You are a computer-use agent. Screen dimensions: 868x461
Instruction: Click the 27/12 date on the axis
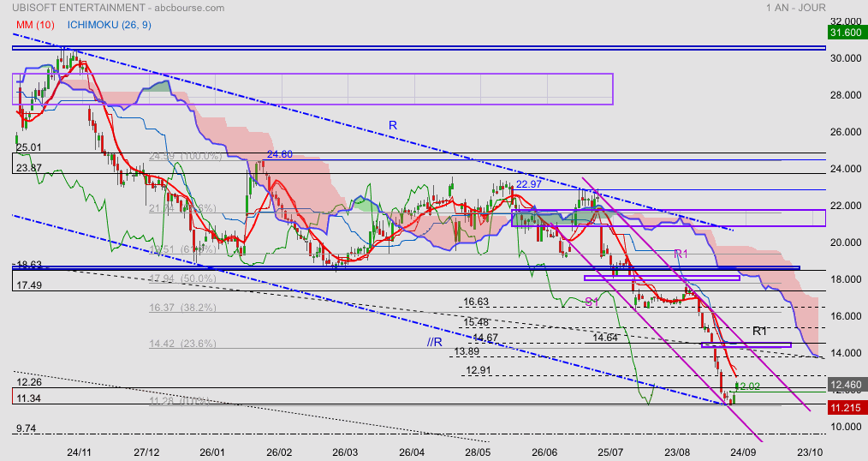pyautogui.click(x=146, y=452)
